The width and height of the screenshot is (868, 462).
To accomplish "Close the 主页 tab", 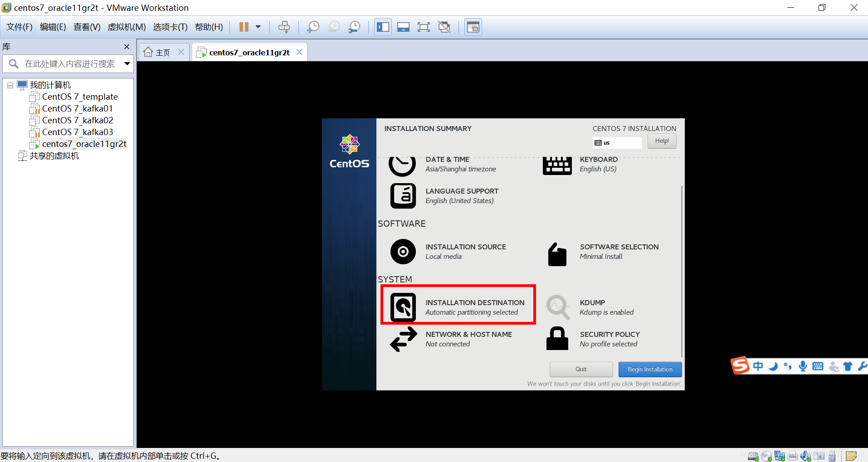I will coord(181,52).
